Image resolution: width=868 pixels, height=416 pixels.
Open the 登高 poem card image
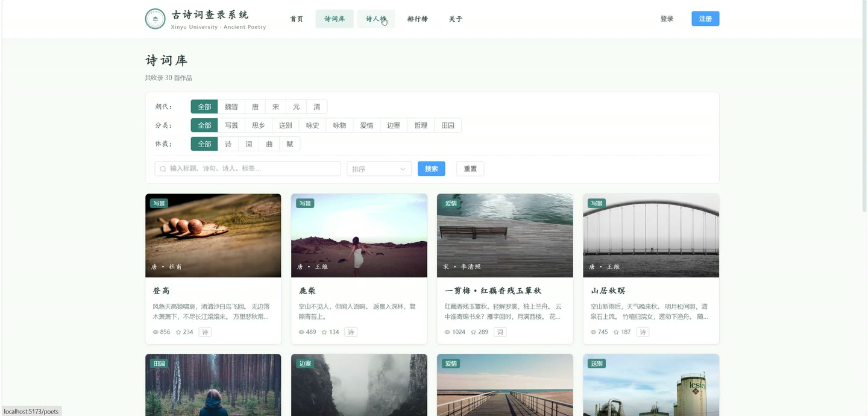pos(213,235)
